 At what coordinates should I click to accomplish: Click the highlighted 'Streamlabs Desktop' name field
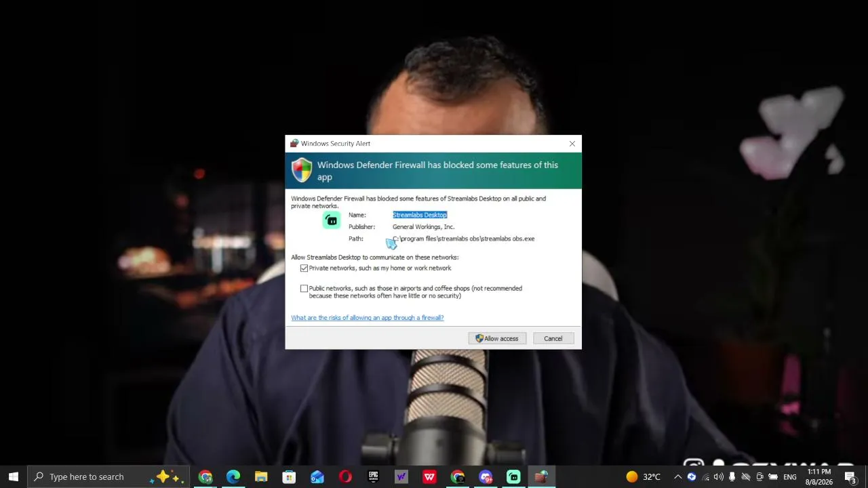[x=420, y=215]
